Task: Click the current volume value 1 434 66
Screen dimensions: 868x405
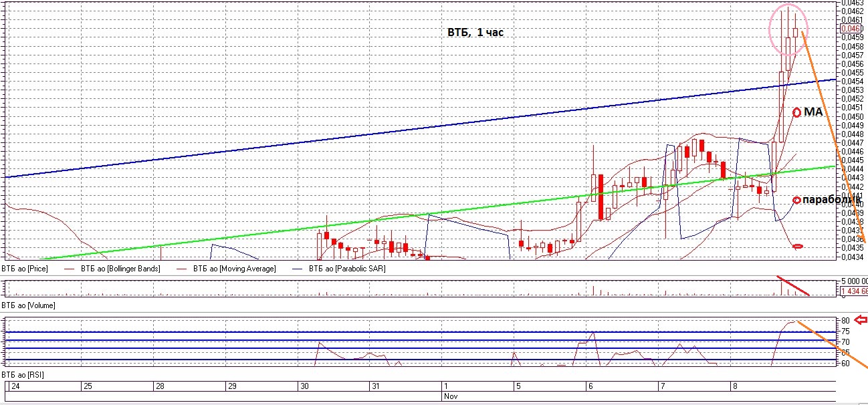Action: [x=854, y=291]
